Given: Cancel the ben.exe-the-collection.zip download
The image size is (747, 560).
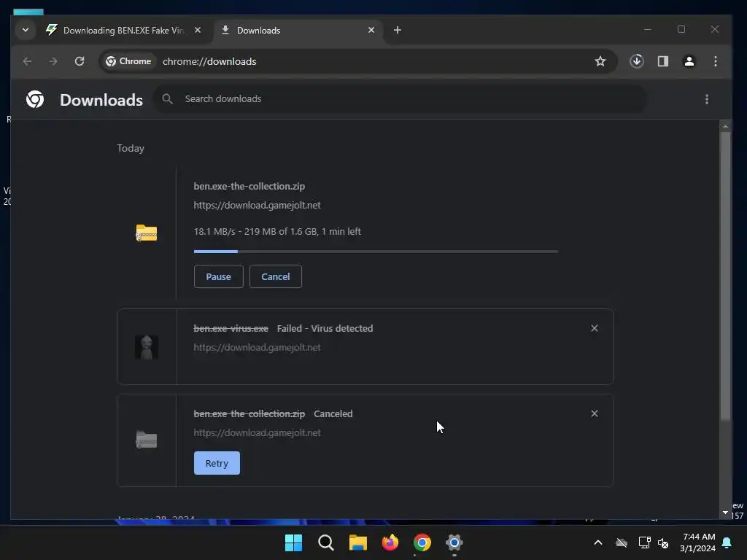Looking at the screenshot, I should (x=275, y=276).
